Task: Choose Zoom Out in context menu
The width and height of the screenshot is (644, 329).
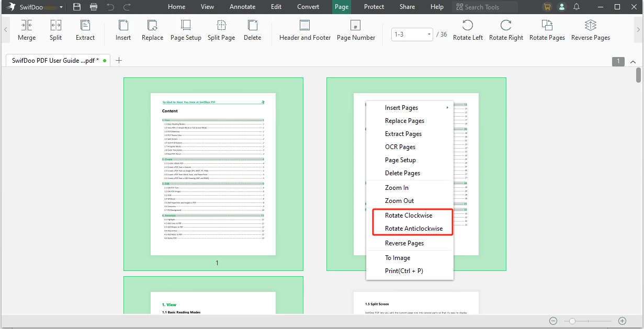Action: [410, 201]
